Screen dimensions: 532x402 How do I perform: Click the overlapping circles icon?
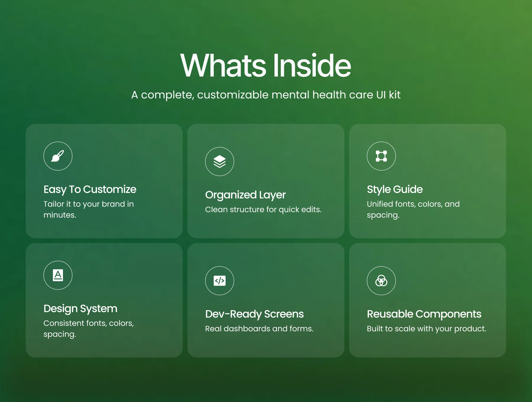pos(381,281)
